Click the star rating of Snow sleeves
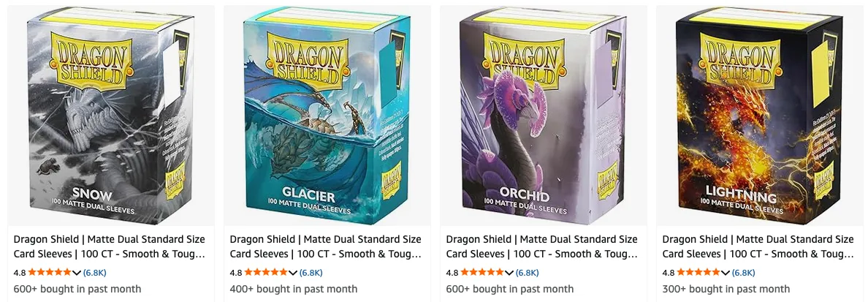The height and width of the screenshot is (302, 868). [50, 273]
